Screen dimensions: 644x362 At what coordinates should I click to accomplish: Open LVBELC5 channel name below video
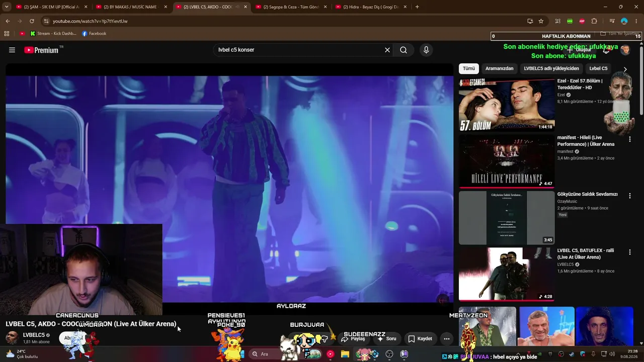[34, 335]
